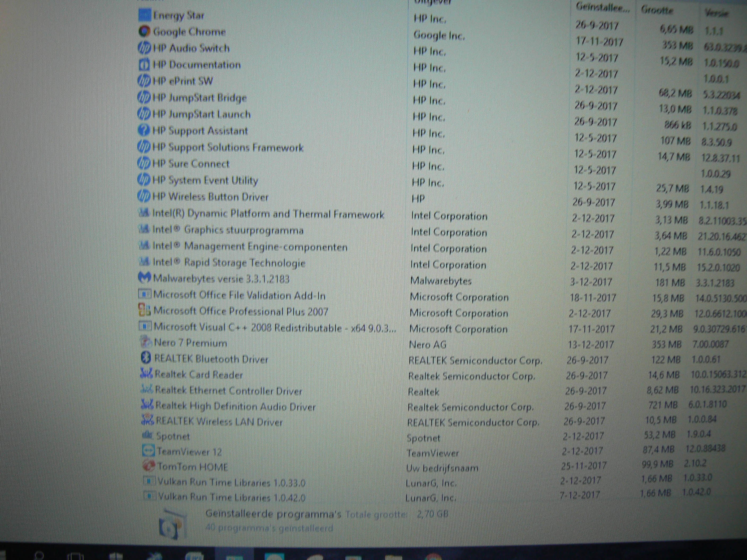747x560 pixels.
Task: Select HP Support Assistant row name
Action: [200, 131]
